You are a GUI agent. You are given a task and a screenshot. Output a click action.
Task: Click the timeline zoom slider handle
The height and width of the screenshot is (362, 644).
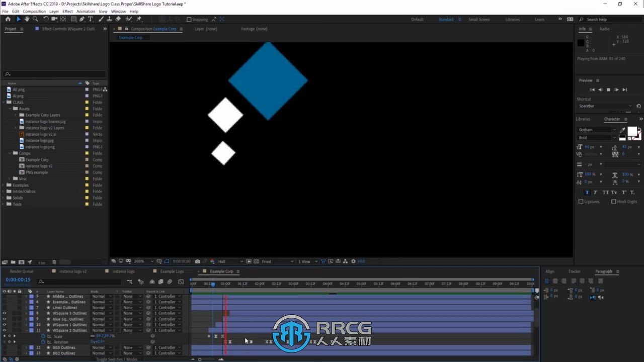click(x=200, y=359)
